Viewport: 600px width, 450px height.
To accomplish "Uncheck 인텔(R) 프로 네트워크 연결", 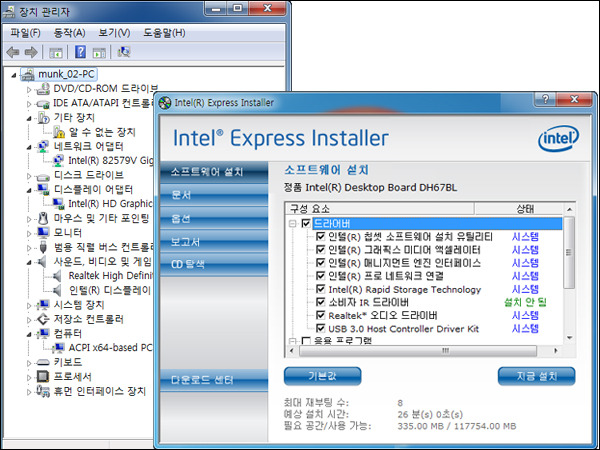I will pos(321,276).
